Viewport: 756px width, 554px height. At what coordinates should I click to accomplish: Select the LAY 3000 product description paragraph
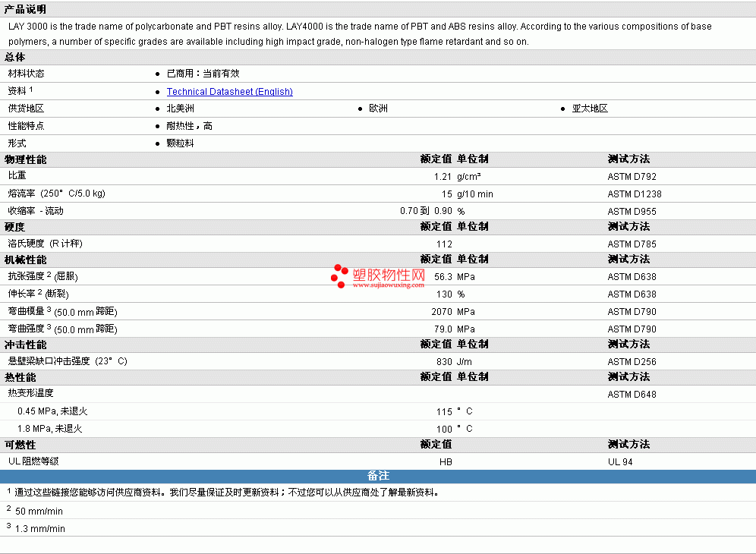[360, 33]
